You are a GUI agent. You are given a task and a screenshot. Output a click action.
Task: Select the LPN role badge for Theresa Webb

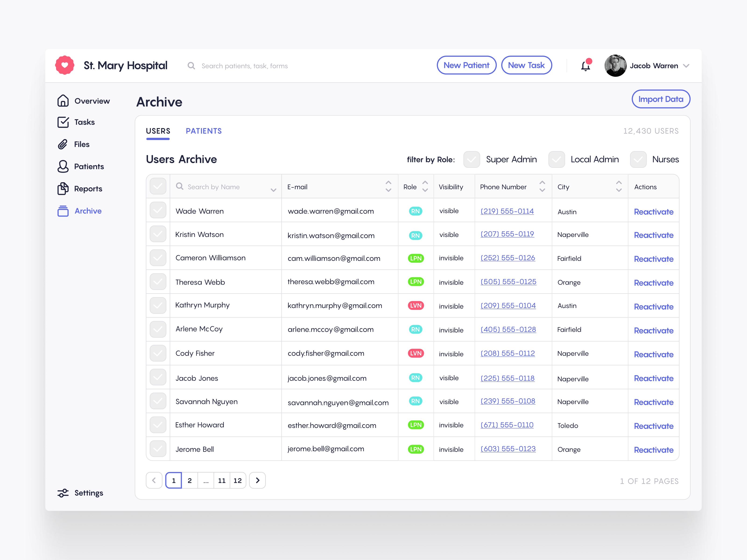416,281
